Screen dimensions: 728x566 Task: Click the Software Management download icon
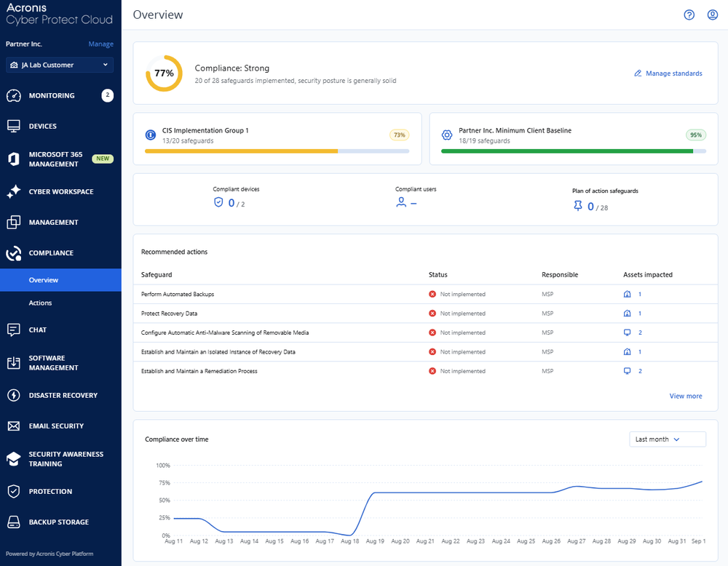pyautogui.click(x=13, y=363)
